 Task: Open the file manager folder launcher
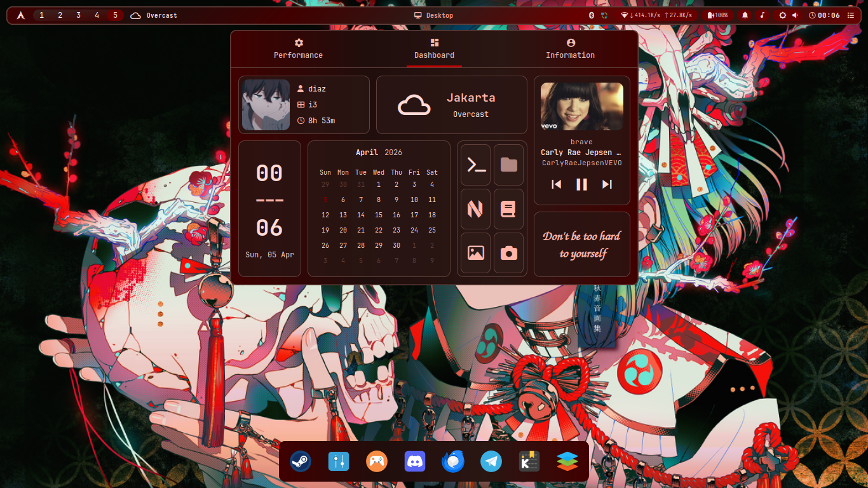coord(509,165)
